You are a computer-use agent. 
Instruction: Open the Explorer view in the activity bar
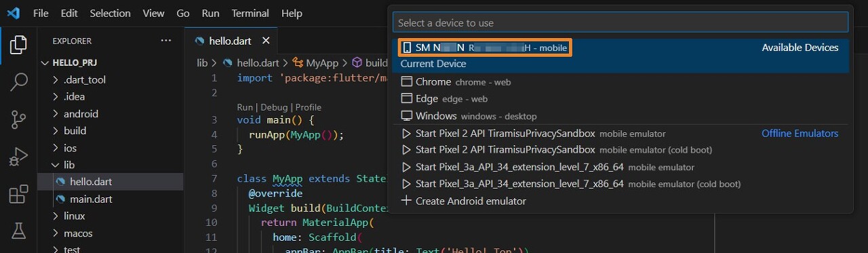tap(18, 45)
